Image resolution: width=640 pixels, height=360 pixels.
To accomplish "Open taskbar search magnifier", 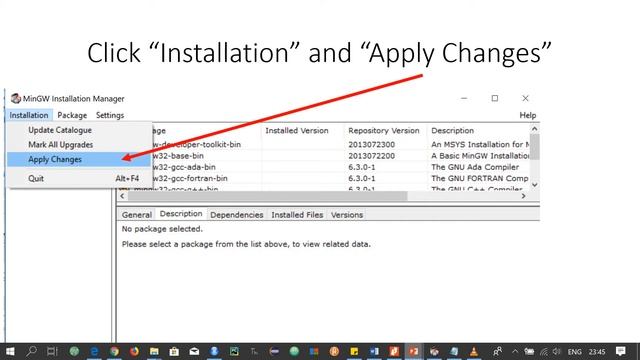I will (x=31, y=351).
